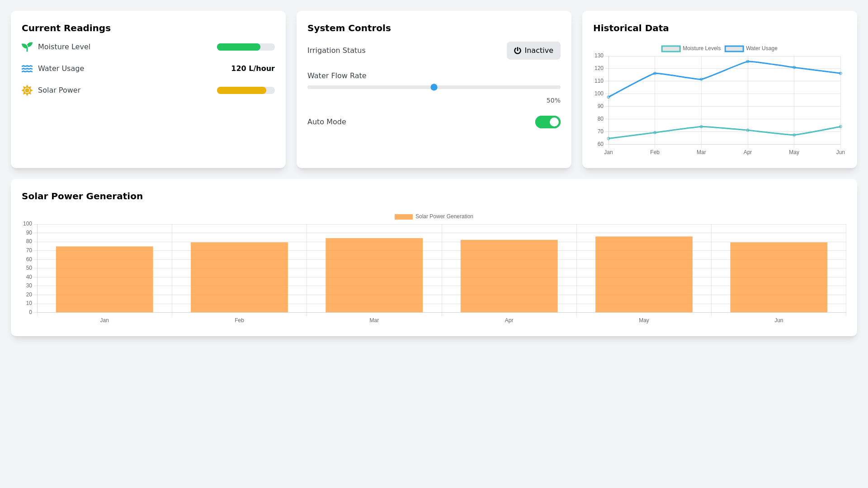The image size is (868, 488).
Task: Click the Water Usage waves icon
Action: [27, 69]
